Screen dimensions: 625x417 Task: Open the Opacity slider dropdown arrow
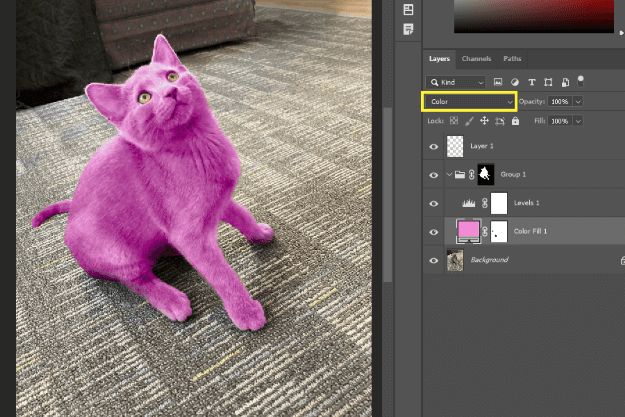coord(578,102)
